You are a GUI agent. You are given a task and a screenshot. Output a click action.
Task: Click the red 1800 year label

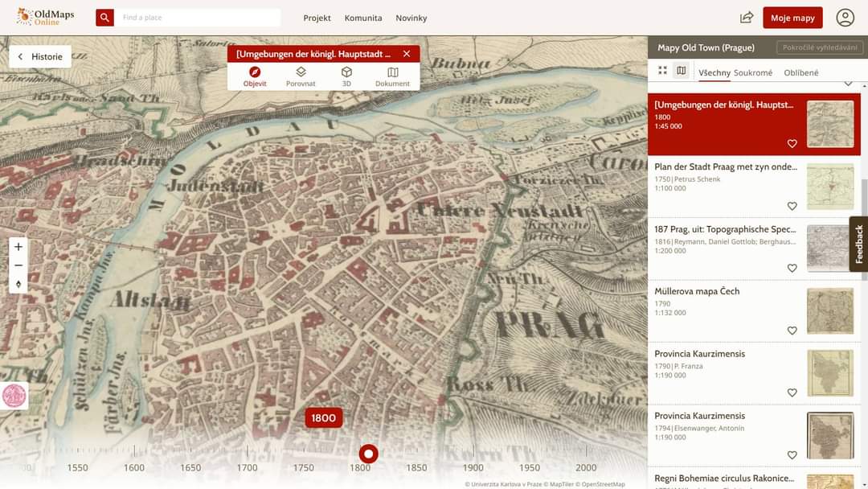click(x=323, y=418)
